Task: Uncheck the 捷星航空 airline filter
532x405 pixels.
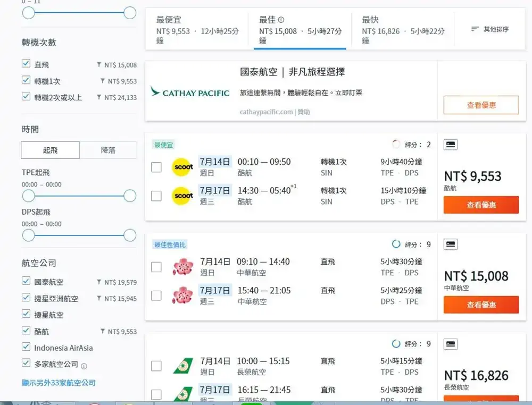Action: tap(26, 314)
